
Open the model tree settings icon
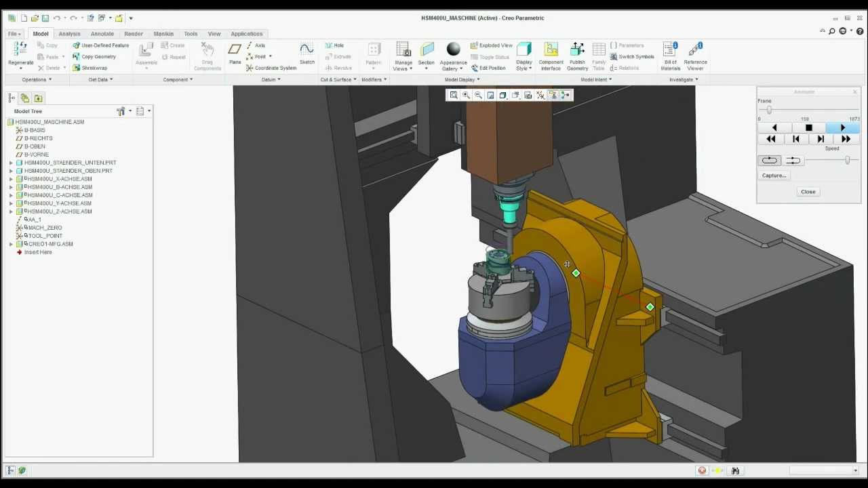(121, 111)
